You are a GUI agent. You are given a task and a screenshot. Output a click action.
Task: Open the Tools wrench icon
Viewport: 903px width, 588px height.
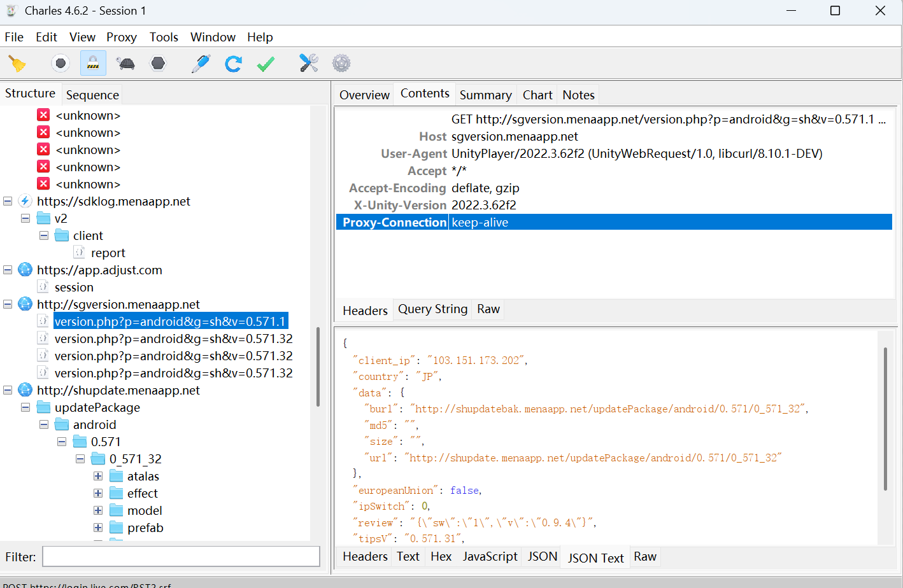309,64
